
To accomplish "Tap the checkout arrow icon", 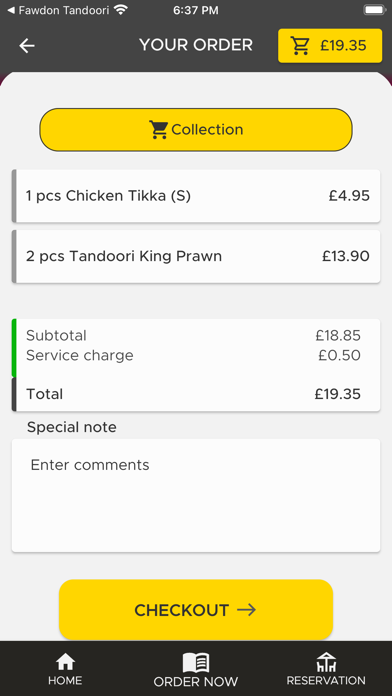I will tap(246, 610).
